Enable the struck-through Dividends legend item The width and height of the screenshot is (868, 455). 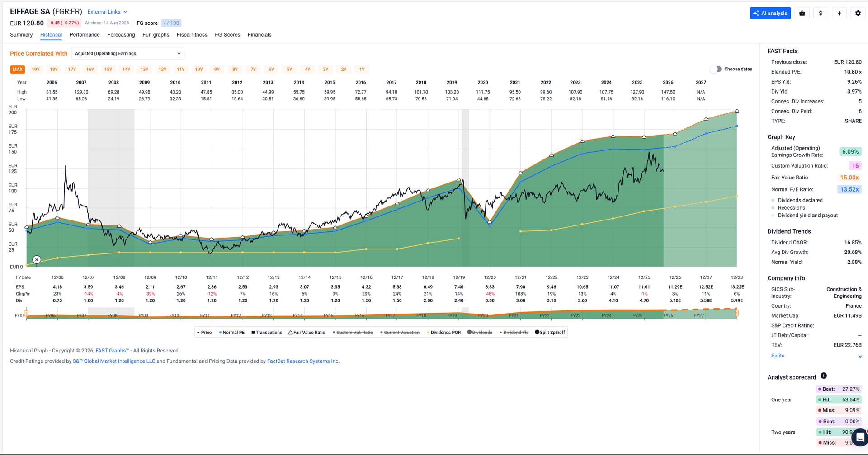(480, 333)
